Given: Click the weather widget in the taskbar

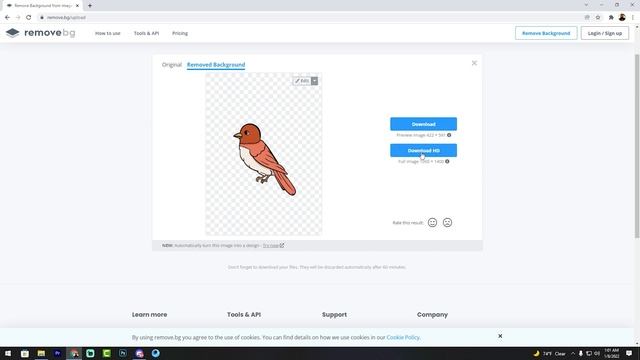Looking at the screenshot, I should coord(549,353).
